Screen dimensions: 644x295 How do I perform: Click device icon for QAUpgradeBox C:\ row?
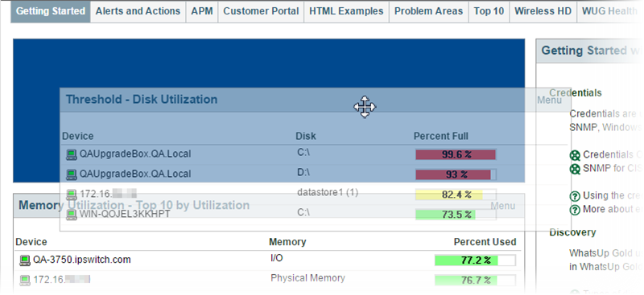pyautogui.click(x=72, y=154)
